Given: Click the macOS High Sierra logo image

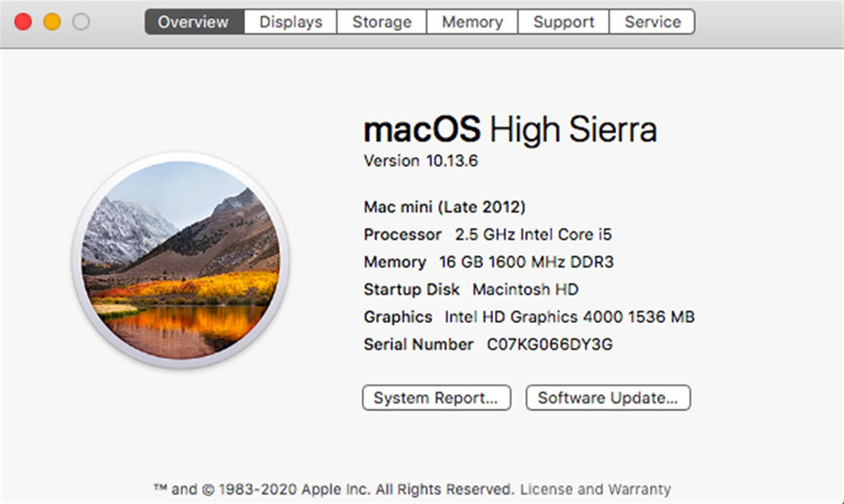Looking at the screenshot, I should (181, 260).
